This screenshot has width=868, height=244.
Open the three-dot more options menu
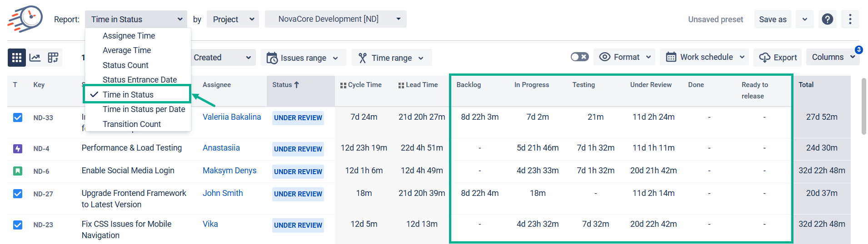[x=850, y=19]
